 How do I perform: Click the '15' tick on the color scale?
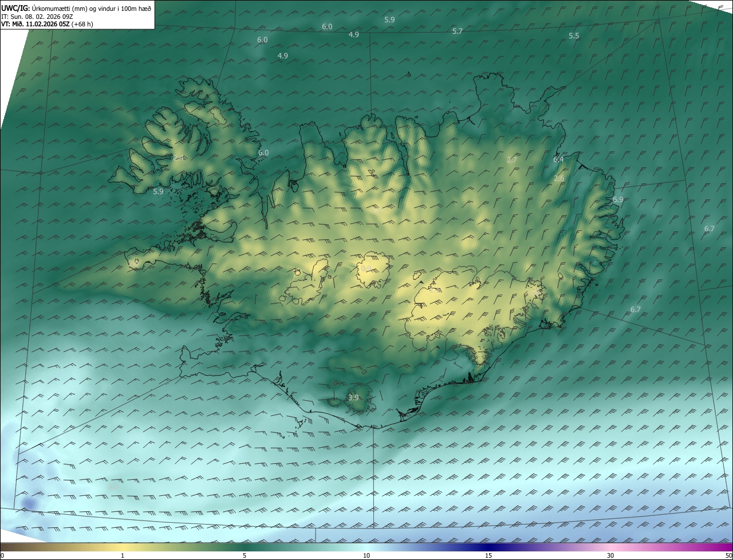(488, 555)
